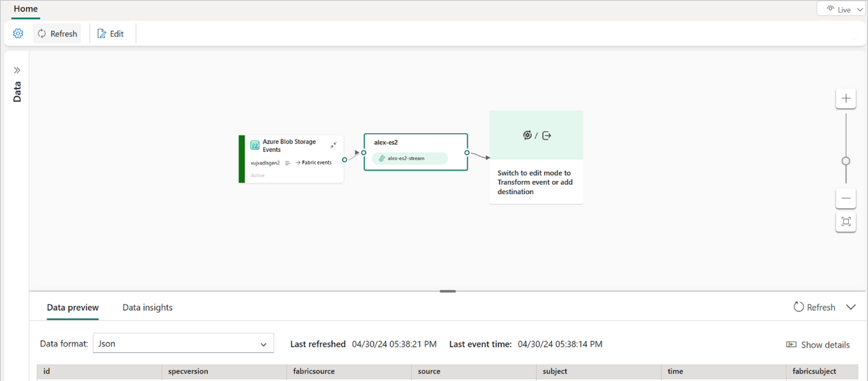The image size is (868, 381).
Task: Toggle Show details in the preview pane
Action: click(818, 344)
